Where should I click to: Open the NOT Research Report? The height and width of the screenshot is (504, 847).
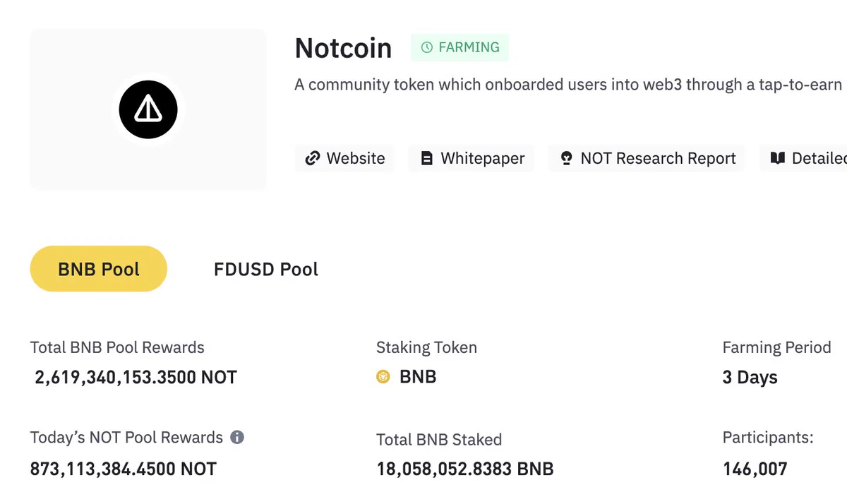tap(647, 158)
